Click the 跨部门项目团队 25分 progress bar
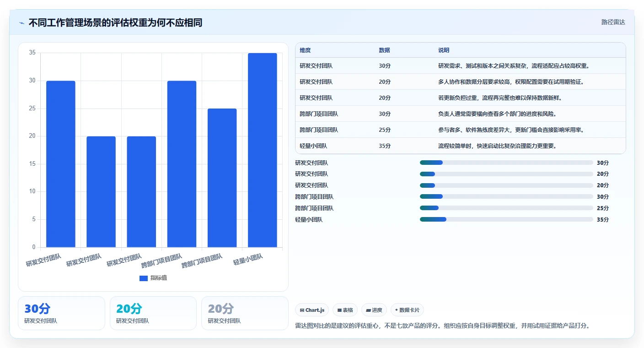The width and height of the screenshot is (644, 348). [506, 208]
